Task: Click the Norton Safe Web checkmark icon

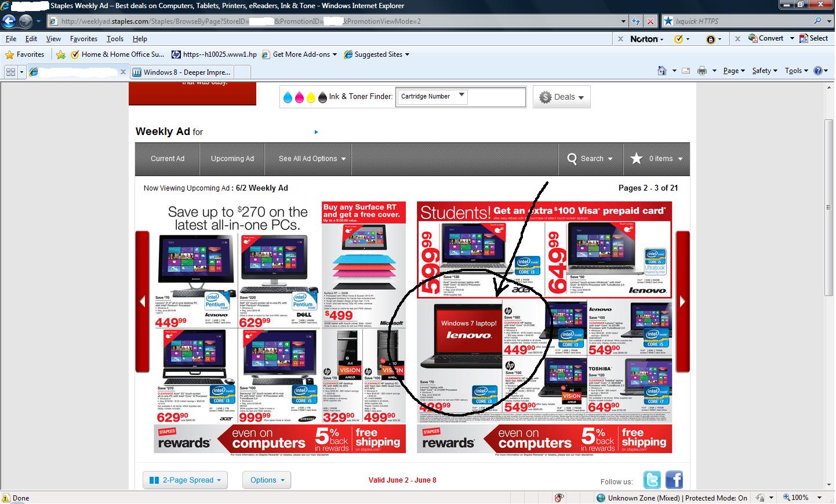Action: click(x=679, y=39)
